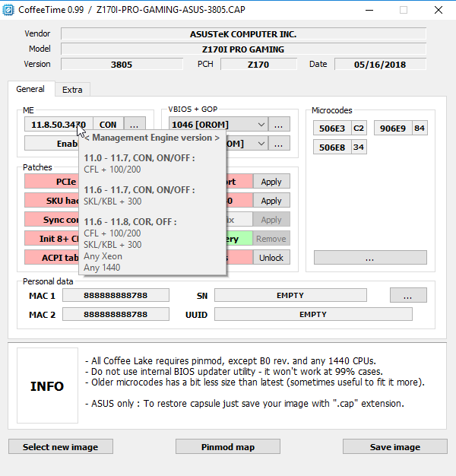The image size is (456, 476).
Task: Click '...' button next to 1046 [OROM]
Action: [278, 125]
